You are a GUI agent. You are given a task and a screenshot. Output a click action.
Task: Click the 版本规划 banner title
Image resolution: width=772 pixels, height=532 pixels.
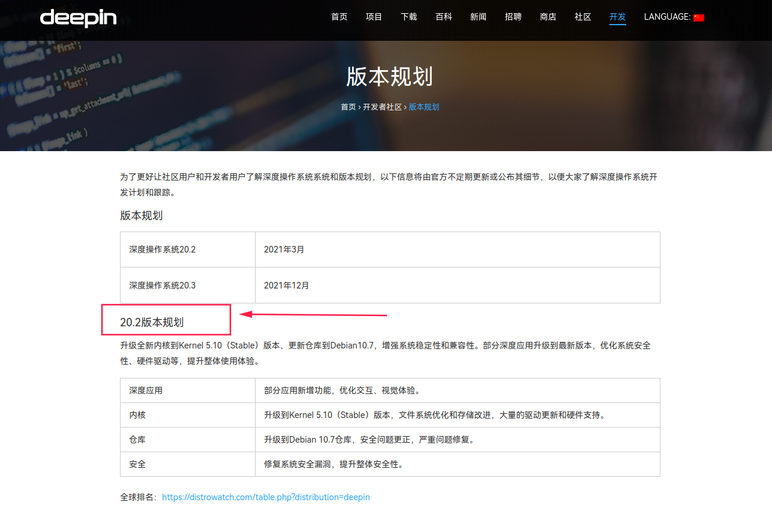pyautogui.click(x=390, y=77)
